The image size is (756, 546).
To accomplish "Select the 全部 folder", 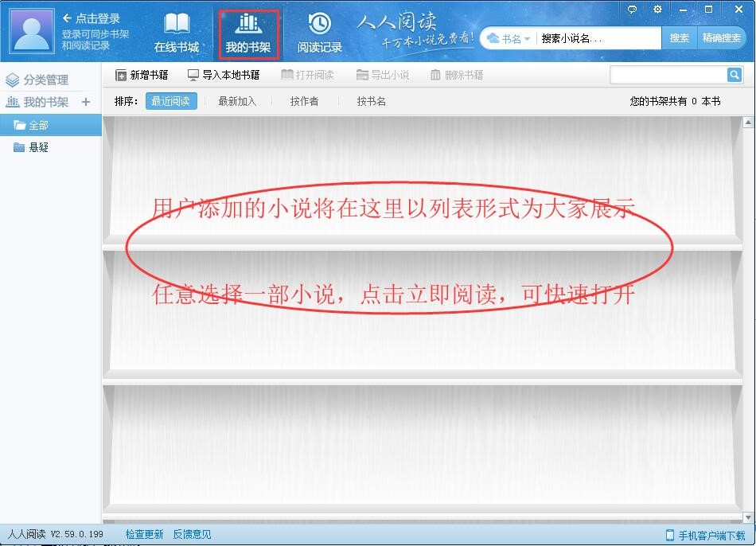I will pyautogui.click(x=51, y=126).
